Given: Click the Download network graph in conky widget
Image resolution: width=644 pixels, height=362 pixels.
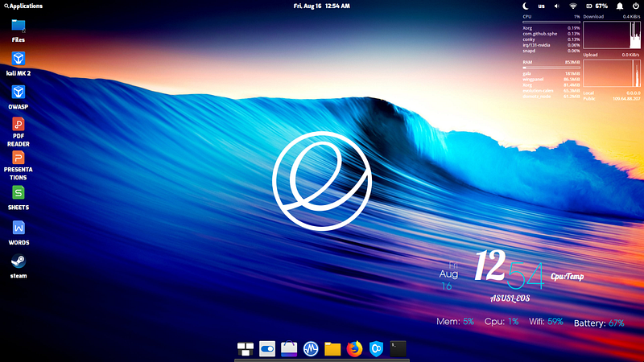Looking at the screenshot, I should tap(612, 35).
